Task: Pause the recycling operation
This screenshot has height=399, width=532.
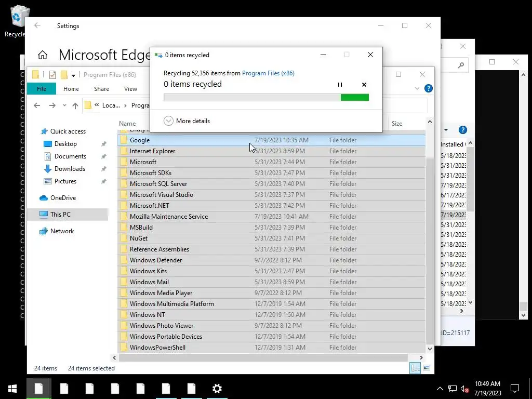Action: (x=340, y=85)
